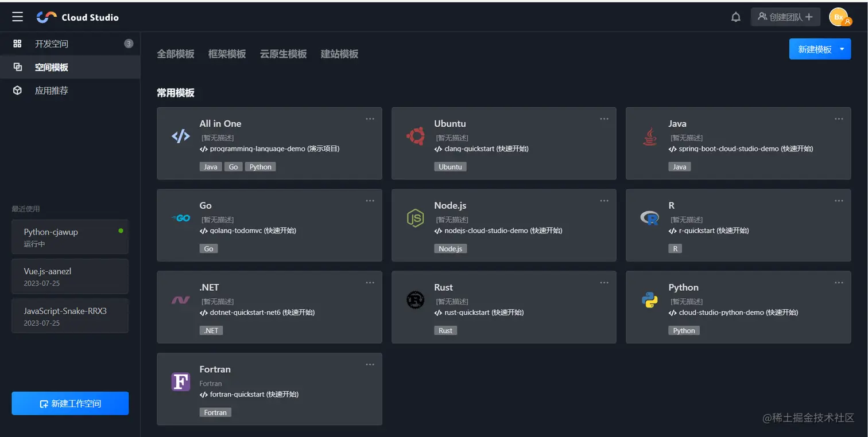Click the Node.js tag label
Viewport: 868px width, 437px height.
(451, 249)
